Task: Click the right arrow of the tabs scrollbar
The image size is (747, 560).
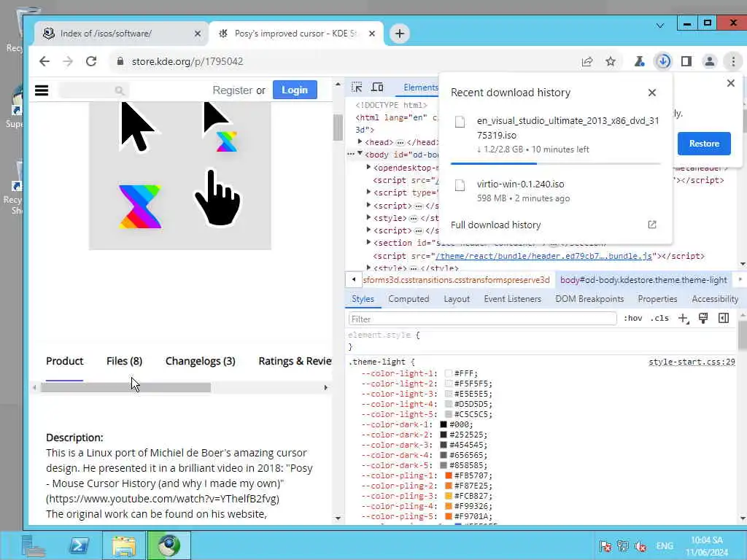Action: coord(326,388)
